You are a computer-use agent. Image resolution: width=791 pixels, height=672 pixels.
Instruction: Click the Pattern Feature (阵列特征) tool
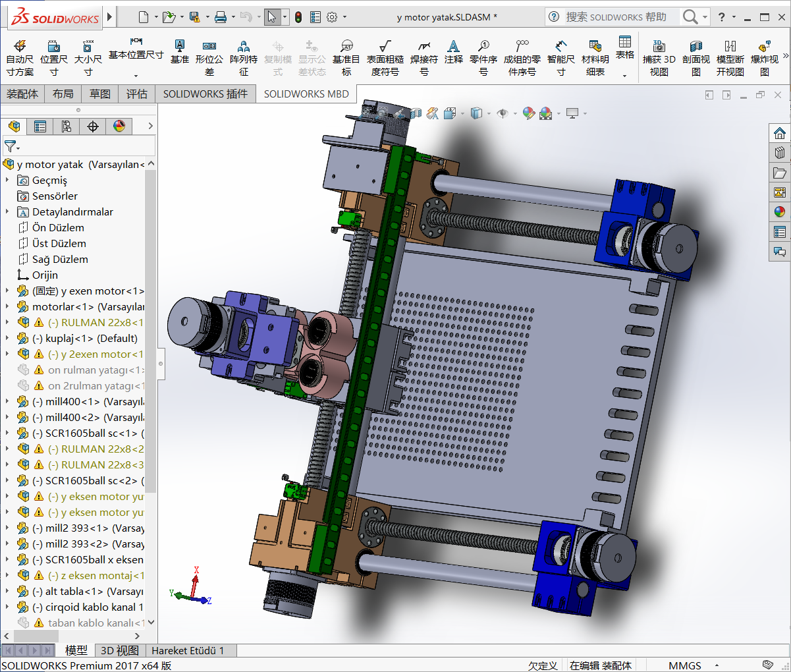click(244, 58)
